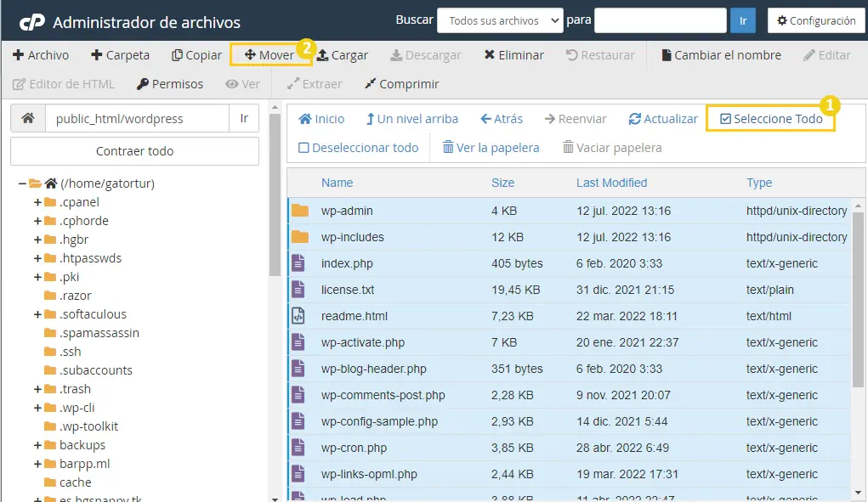Open the Editor de HTML
The width and height of the screenshot is (868, 502).
(64, 84)
